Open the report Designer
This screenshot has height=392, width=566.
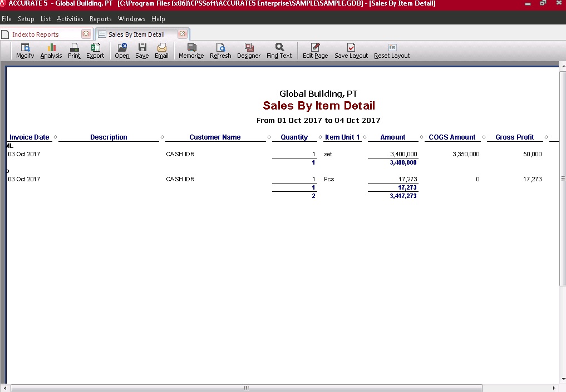(x=249, y=51)
